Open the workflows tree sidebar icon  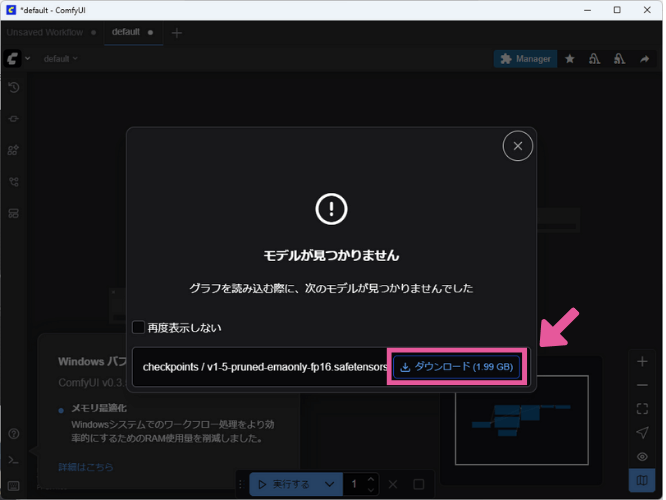point(14,182)
